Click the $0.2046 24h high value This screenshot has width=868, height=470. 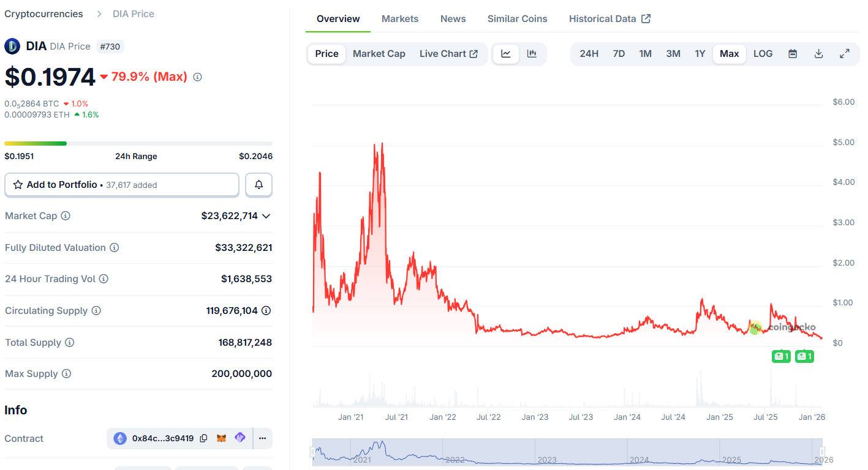(255, 157)
